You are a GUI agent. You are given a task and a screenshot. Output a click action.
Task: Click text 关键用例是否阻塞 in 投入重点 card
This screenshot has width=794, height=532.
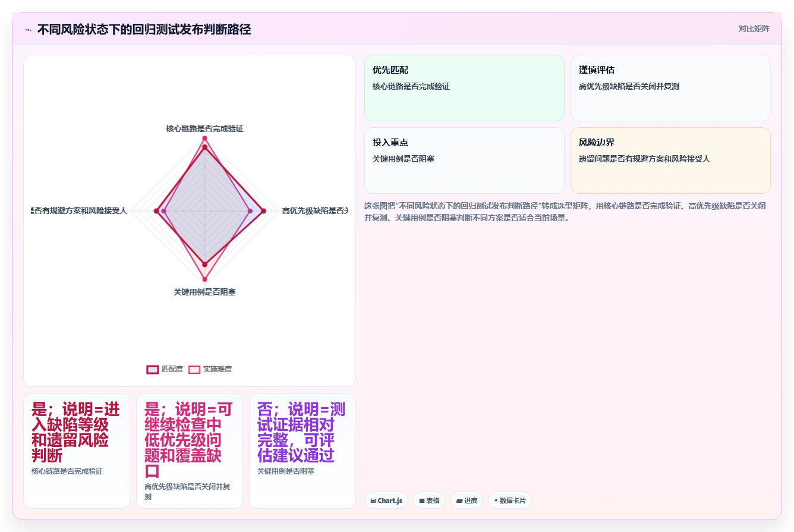tap(404, 159)
